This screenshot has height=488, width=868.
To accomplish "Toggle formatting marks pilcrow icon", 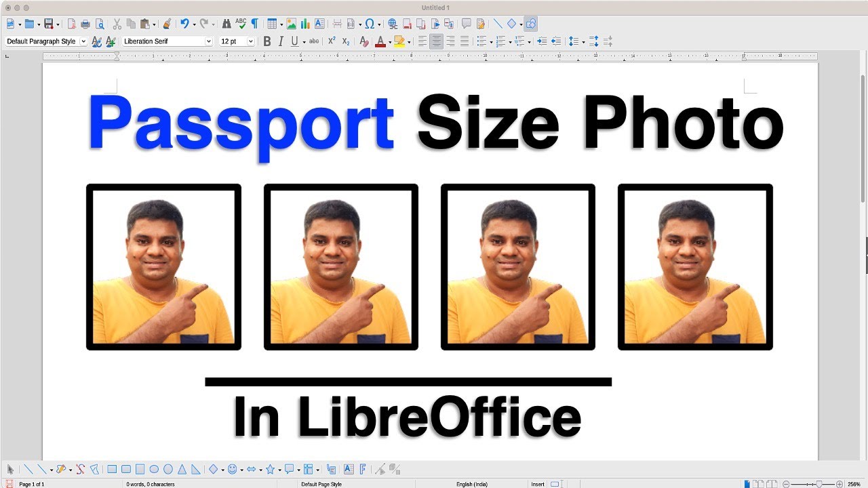I will pyautogui.click(x=254, y=24).
